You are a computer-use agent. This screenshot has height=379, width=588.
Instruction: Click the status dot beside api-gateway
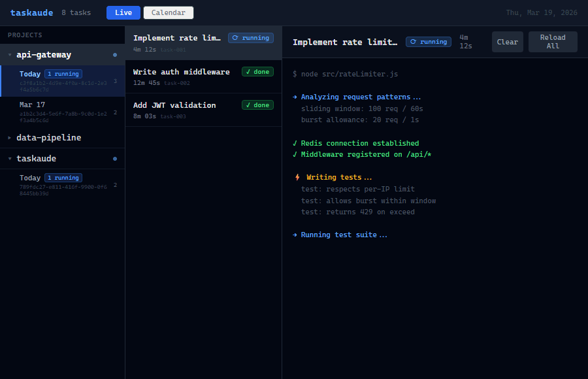[x=115, y=55]
